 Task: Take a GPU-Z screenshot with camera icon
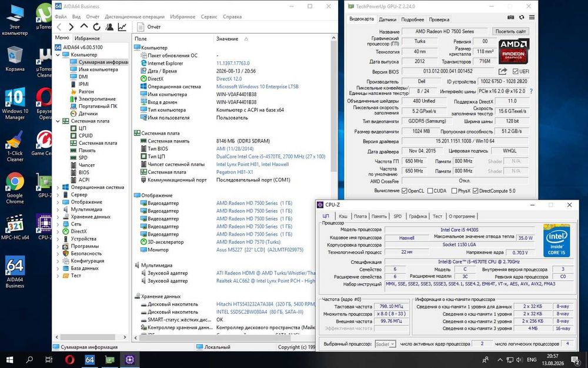(x=510, y=17)
